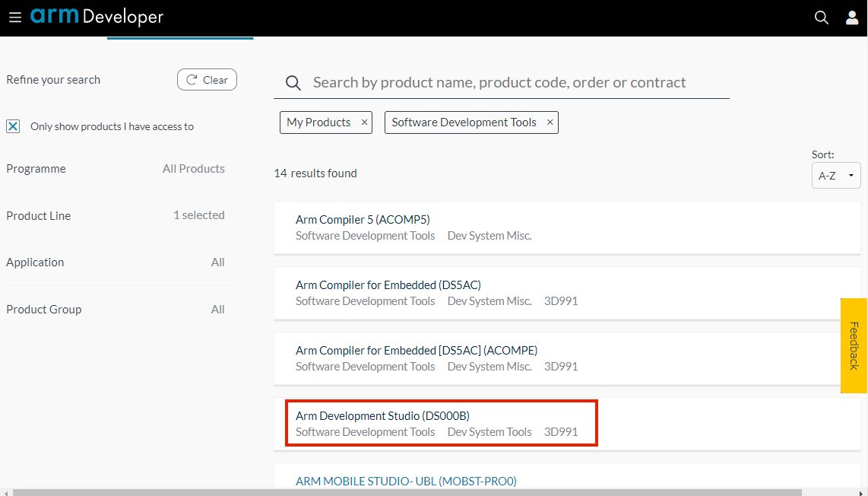This screenshot has height=496, width=868.
Task: Click the '14 results found' text
Action: click(315, 173)
